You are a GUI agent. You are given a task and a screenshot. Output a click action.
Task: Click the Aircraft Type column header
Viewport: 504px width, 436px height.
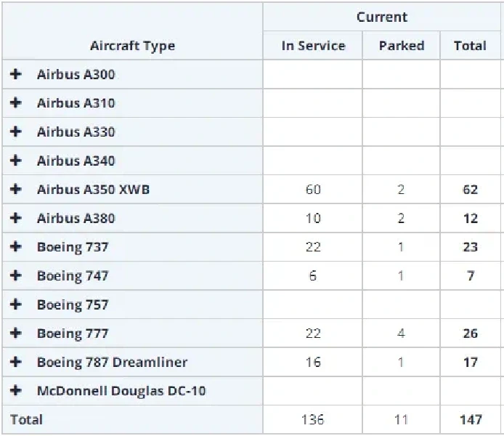tap(132, 46)
